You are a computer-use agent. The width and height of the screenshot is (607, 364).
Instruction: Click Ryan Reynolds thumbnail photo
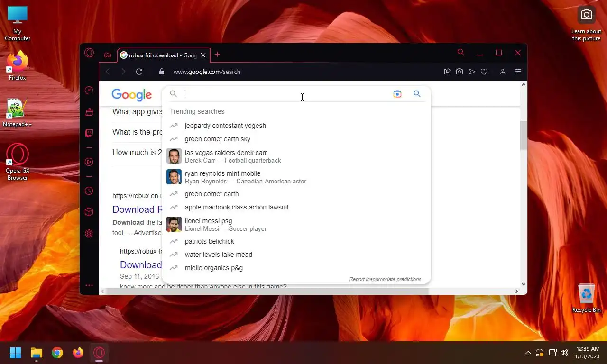tap(174, 177)
